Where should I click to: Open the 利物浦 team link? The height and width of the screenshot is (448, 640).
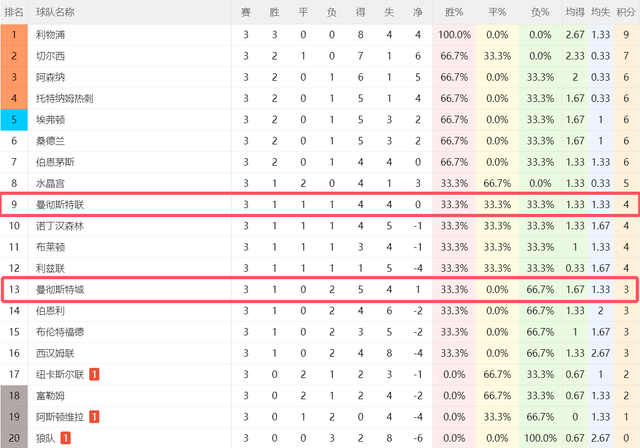click(x=50, y=34)
